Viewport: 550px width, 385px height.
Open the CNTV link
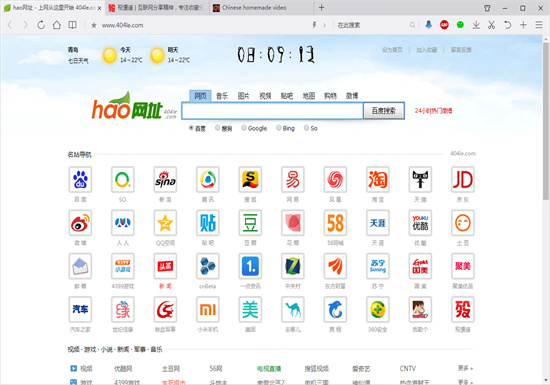pos(408,369)
